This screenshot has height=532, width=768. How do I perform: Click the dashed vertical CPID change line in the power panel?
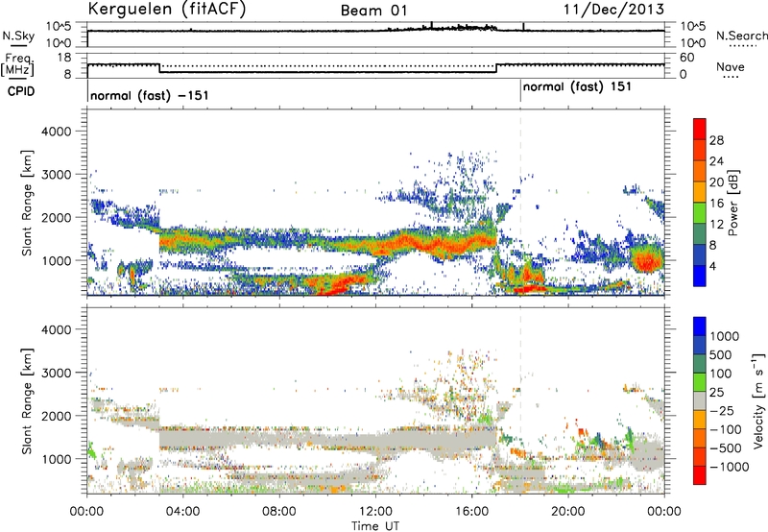point(520,202)
